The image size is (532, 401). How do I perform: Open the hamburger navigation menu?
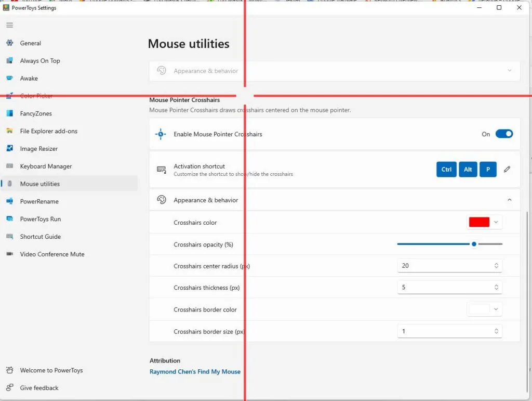[9, 25]
